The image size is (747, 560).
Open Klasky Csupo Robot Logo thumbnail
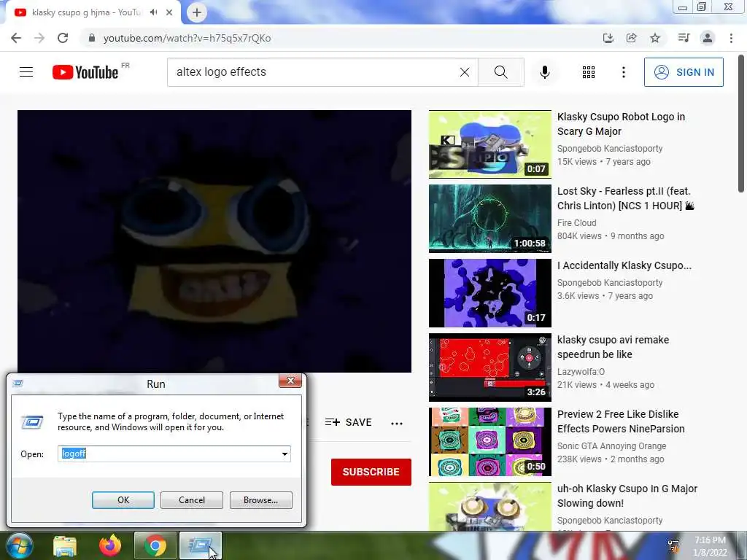point(489,144)
